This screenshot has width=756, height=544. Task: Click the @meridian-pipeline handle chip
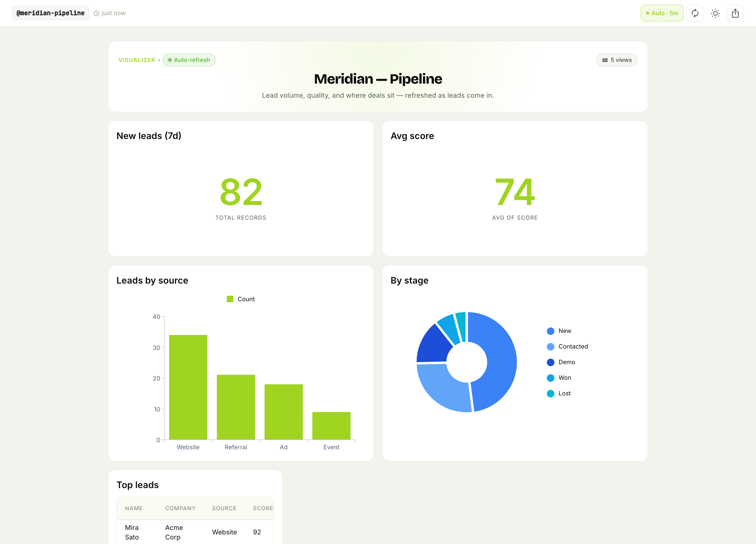50,13
